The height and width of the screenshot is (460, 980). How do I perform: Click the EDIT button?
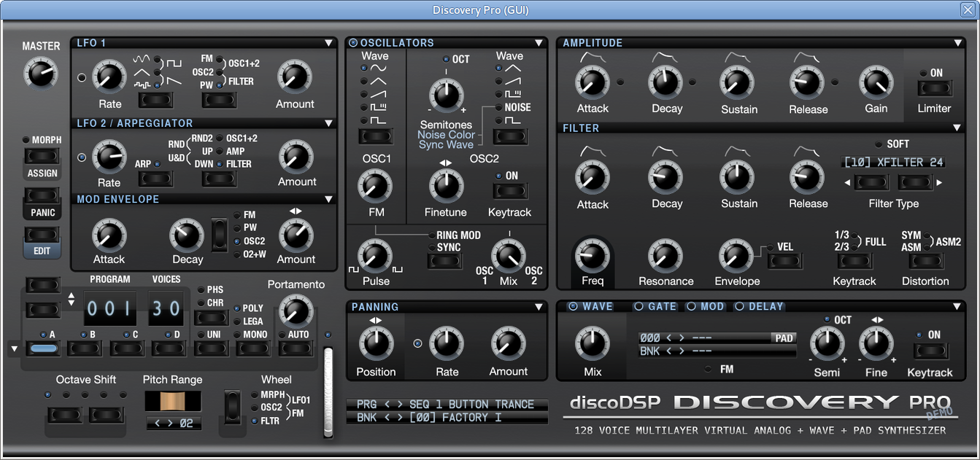pyautogui.click(x=42, y=235)
